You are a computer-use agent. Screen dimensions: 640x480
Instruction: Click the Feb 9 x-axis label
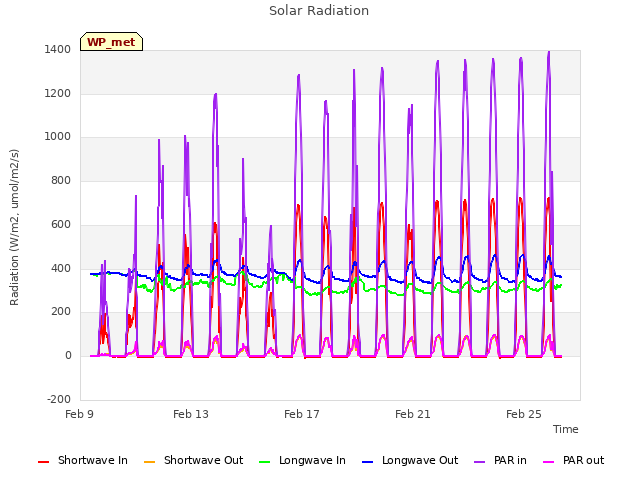tap(80, 414)
